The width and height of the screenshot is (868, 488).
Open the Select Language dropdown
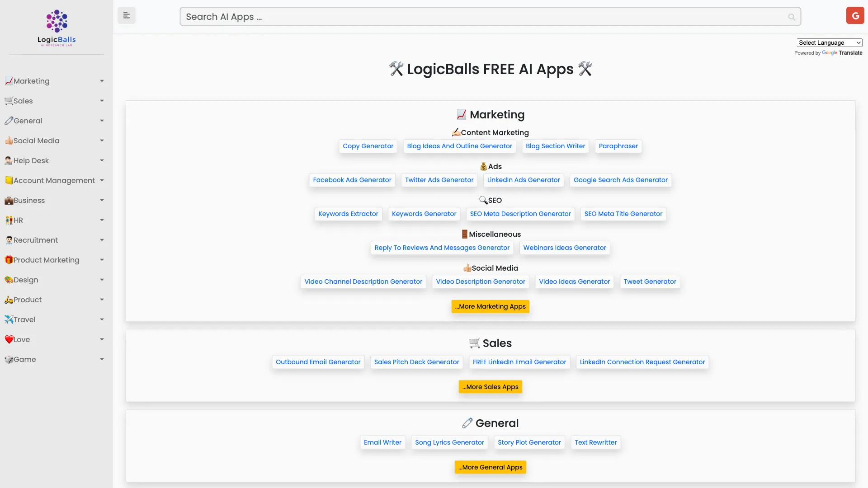click(830, 42)
